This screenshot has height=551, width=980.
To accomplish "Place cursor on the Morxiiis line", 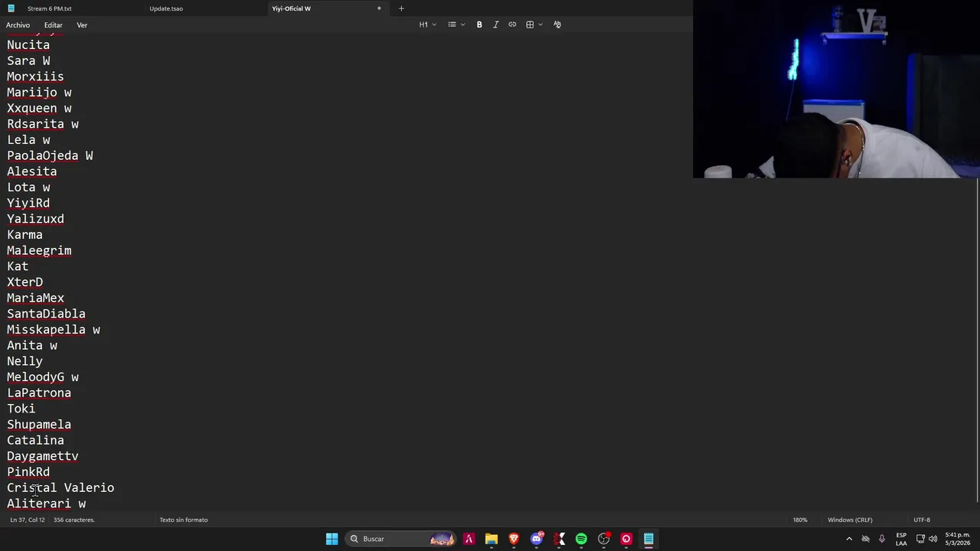I will (35, 77).
